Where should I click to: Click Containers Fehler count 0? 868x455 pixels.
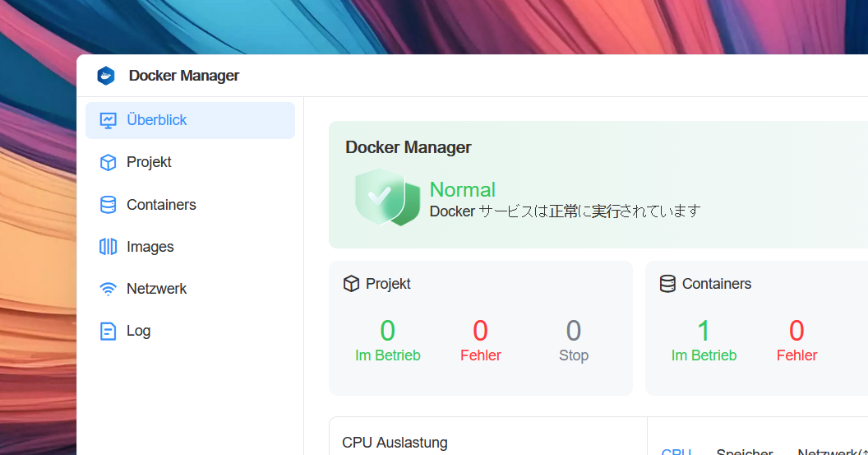796,331
